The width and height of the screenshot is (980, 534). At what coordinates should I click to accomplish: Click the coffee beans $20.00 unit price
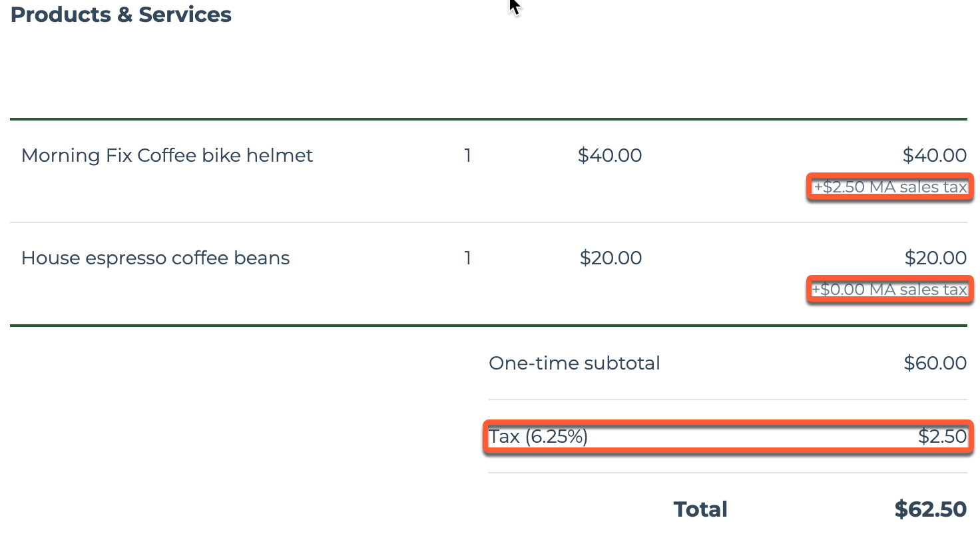[611, 258]
